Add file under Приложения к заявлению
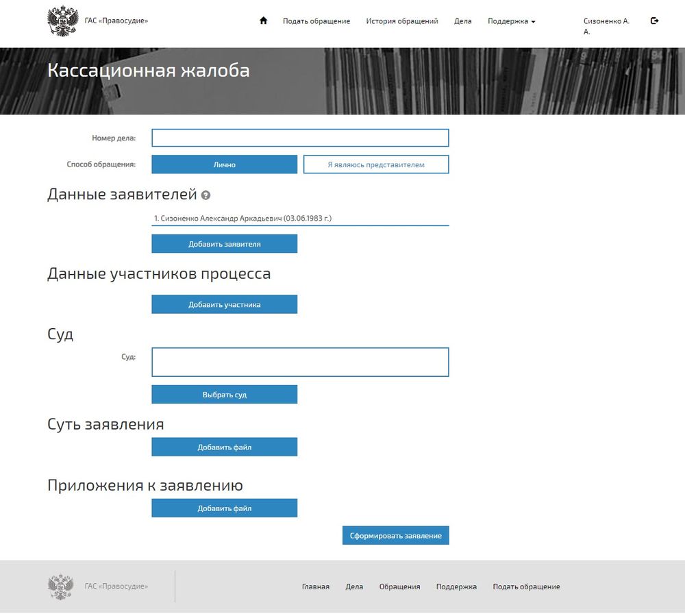Viewport: 685px width, 616px height. (x=224, y=508)
